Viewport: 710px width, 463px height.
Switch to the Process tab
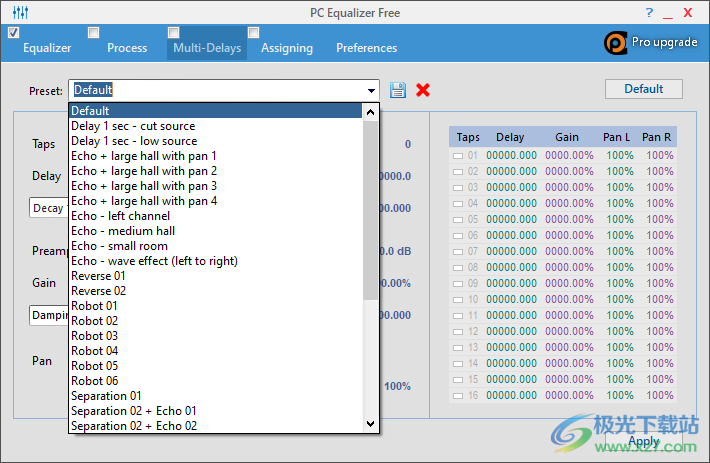pyautogui.click(x=127, y=48)
